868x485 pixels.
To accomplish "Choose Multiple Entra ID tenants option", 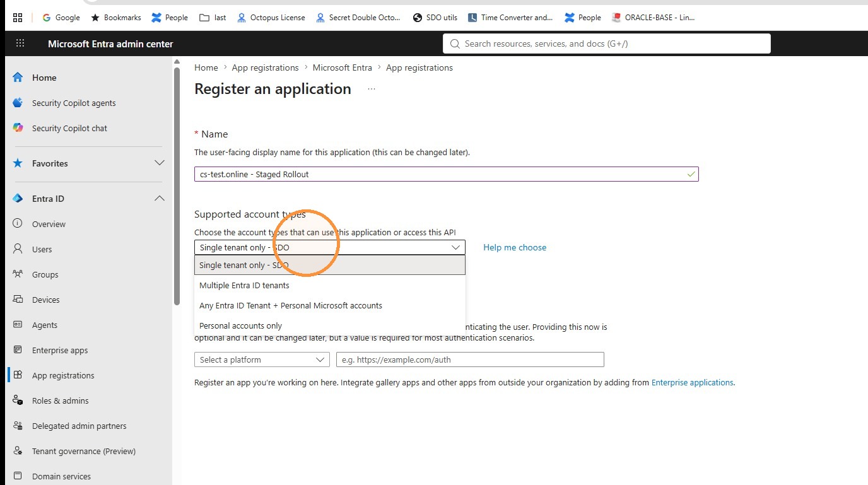I will coord(329,285).
